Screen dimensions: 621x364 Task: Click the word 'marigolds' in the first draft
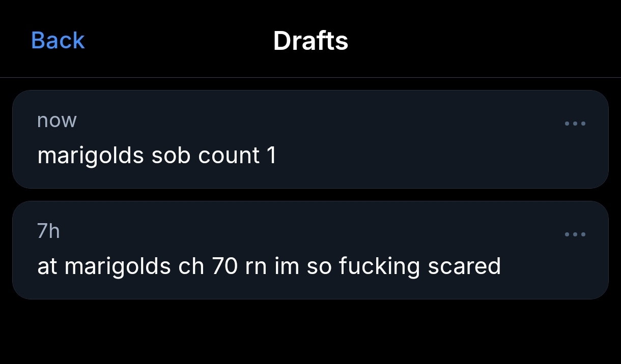tap(91, 156)
